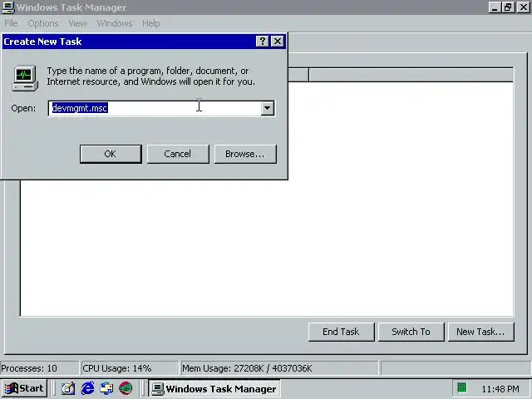Click the Task Manager title bar icon
This screenshot has width=532, height=399.
coord(8,7)
